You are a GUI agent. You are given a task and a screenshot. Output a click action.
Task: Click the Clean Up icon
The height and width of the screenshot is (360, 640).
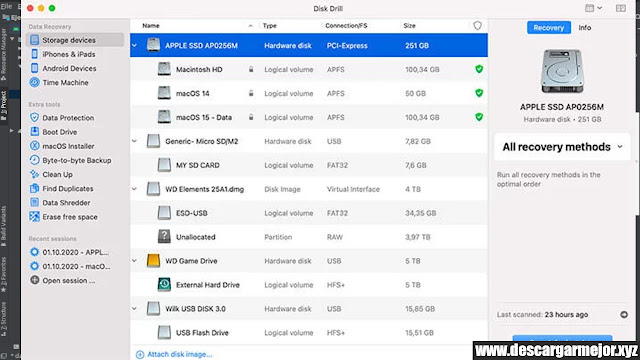[x=35, y=174]
